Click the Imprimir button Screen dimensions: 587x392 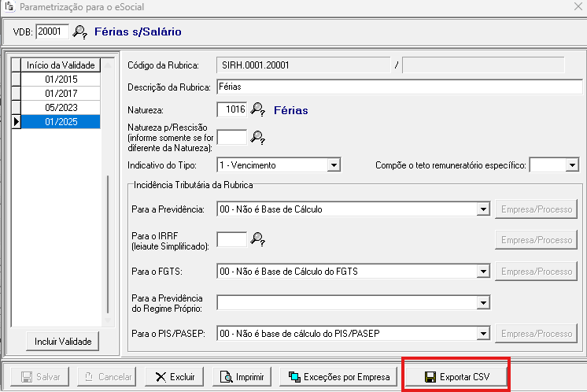[242, 377]
